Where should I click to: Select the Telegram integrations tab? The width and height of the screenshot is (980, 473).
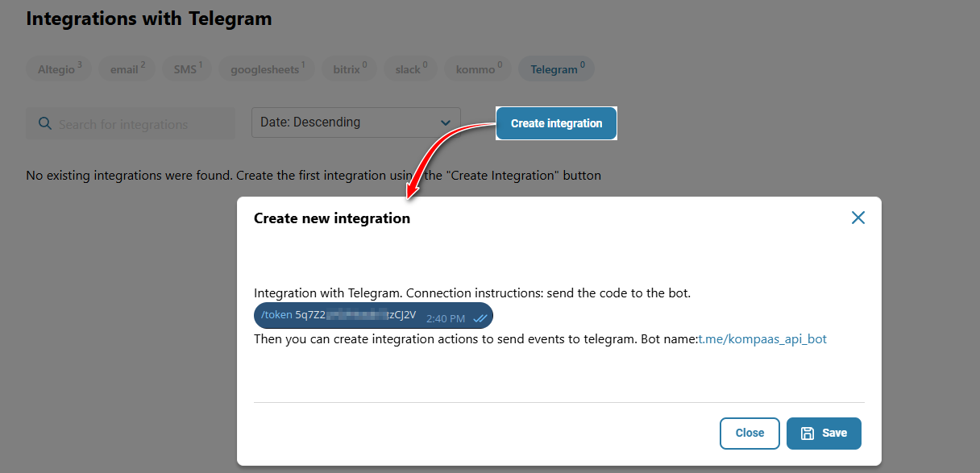pos(557,69)
